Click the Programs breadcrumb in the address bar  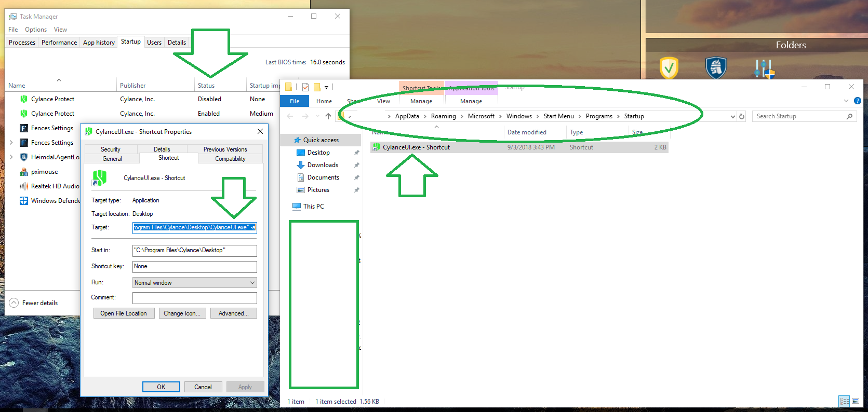[599, 116]
